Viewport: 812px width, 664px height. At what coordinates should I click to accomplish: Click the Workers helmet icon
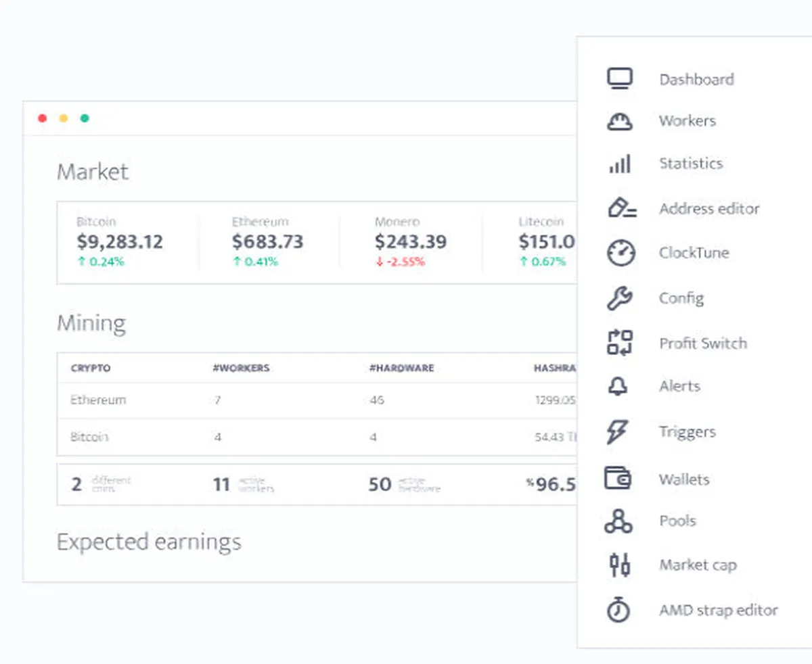click(619, 121)
